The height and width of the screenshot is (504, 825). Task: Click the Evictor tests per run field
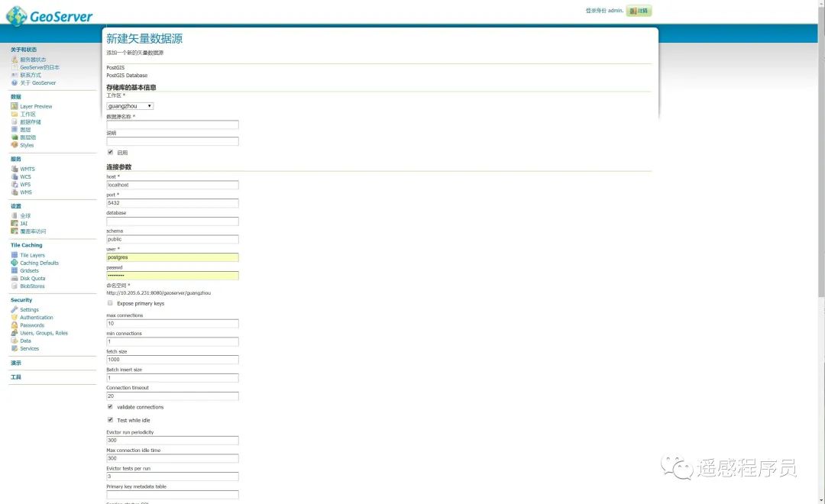pyautogui.click(x=173, y=476)
